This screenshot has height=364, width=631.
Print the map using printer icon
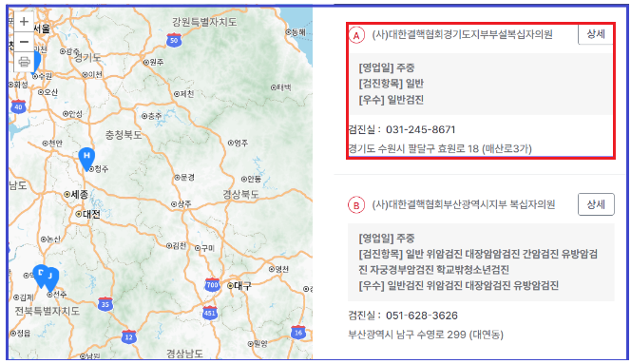pos(24,62)
